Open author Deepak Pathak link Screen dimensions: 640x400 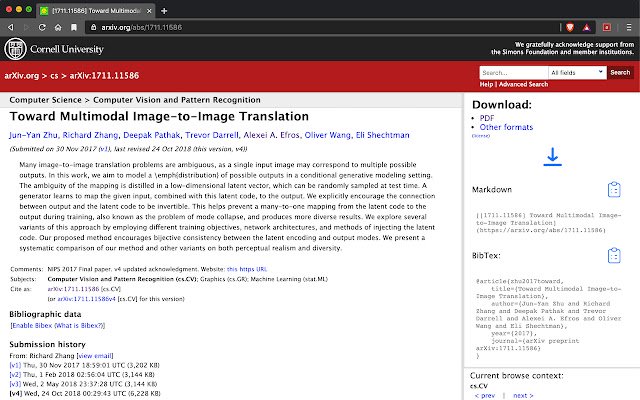151,135
